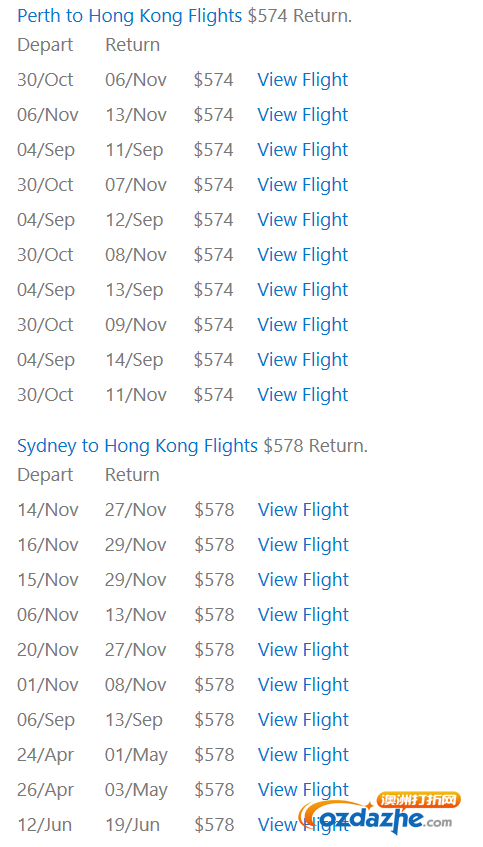Open the Sydney to Hong Kong Flights link
The height and width of the screenshot is (847, 483).
[138, 446]
